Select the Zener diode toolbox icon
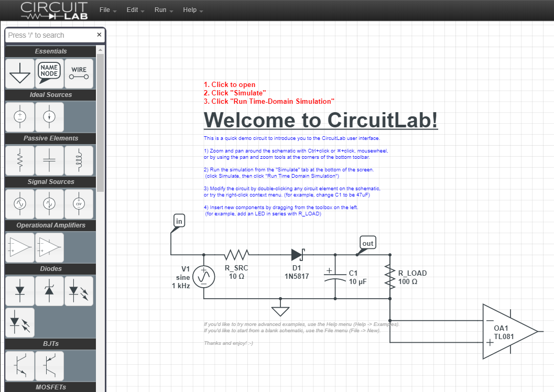 pyautogui.click(x=49, y=291)
